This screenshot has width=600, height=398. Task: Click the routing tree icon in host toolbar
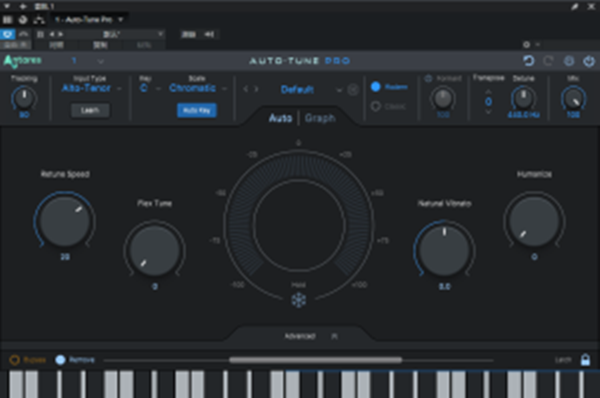(39, 20)
